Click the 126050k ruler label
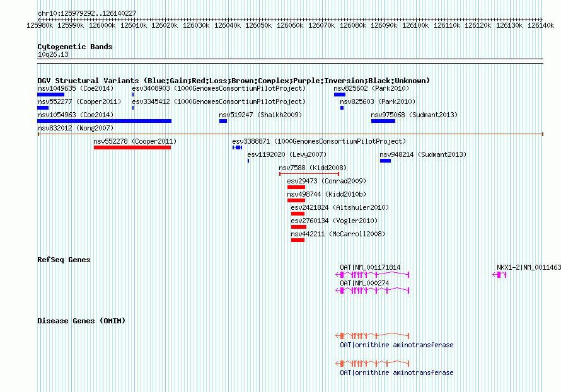This screenshot has width=561, height=392. click(258, 25)
